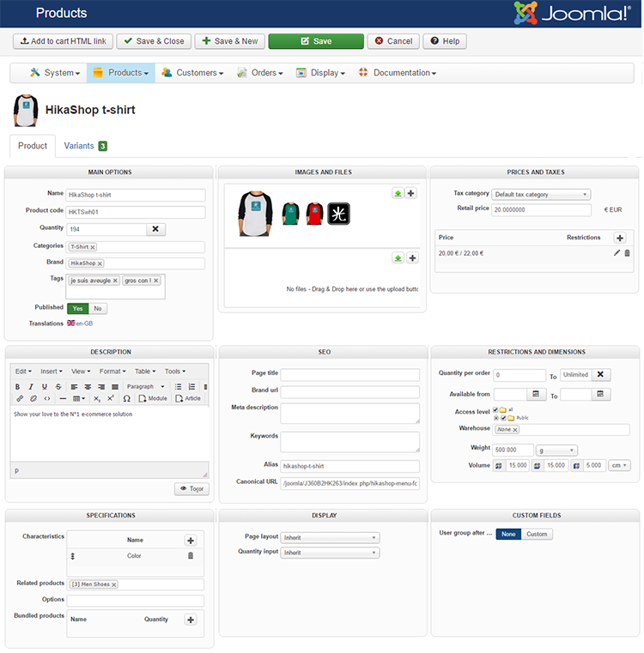Apply underline formatting in the editor

pos(45,387)
